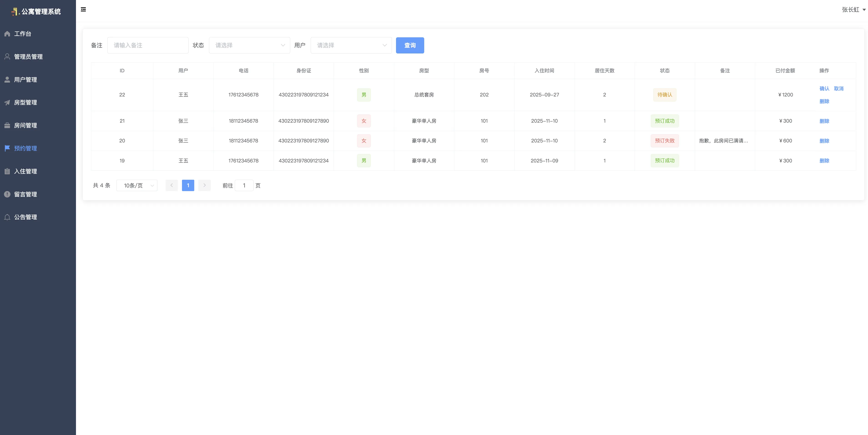This screenshot has width=868, height=435.
Task: Click the person icon beside 管理员管理
Action: tap(7, 57)
